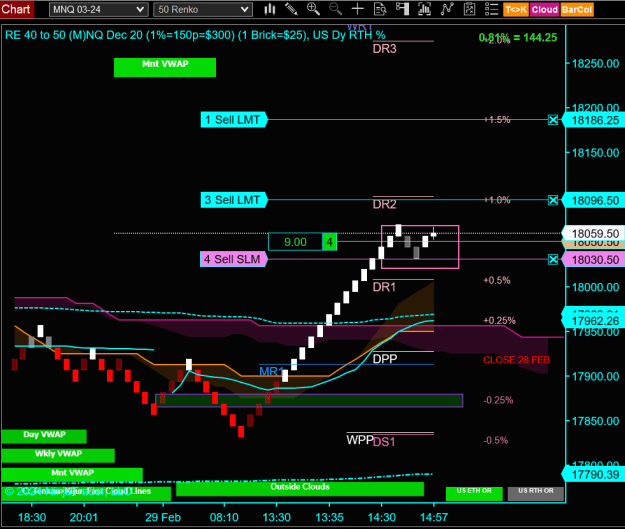Open the Indicators line-graph icon
This screenshot has height=529, width=625.
[x=447, y=9]
